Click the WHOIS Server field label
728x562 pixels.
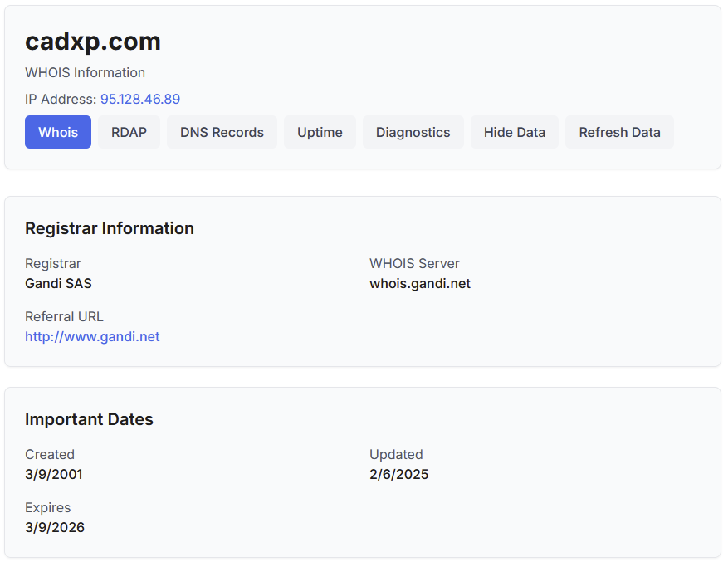pyautogui.click(x=414, y=263)
